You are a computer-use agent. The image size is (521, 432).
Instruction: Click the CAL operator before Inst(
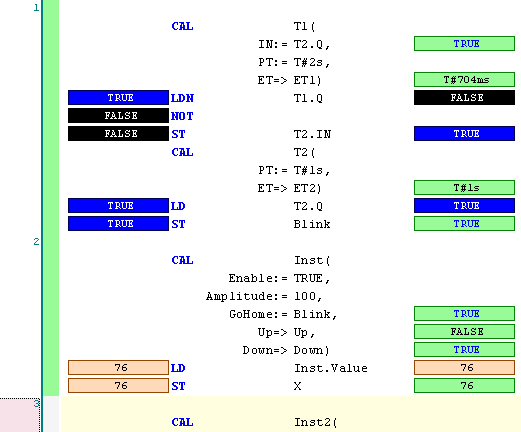(182, 260)
